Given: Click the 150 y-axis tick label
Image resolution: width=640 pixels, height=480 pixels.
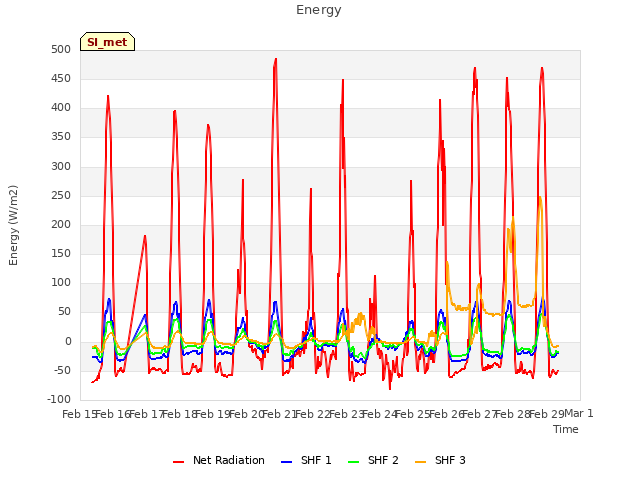Looking at the screenshot, I should point(61,254).
